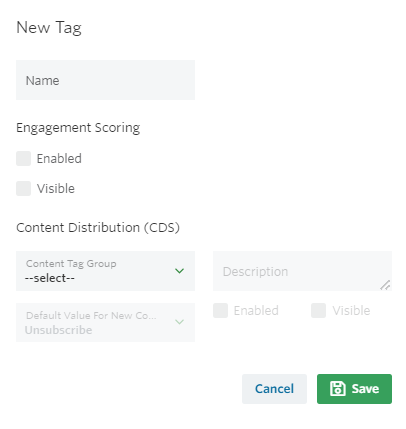Expand the Default Value For New Co... dropdown

tap(105, 322)
